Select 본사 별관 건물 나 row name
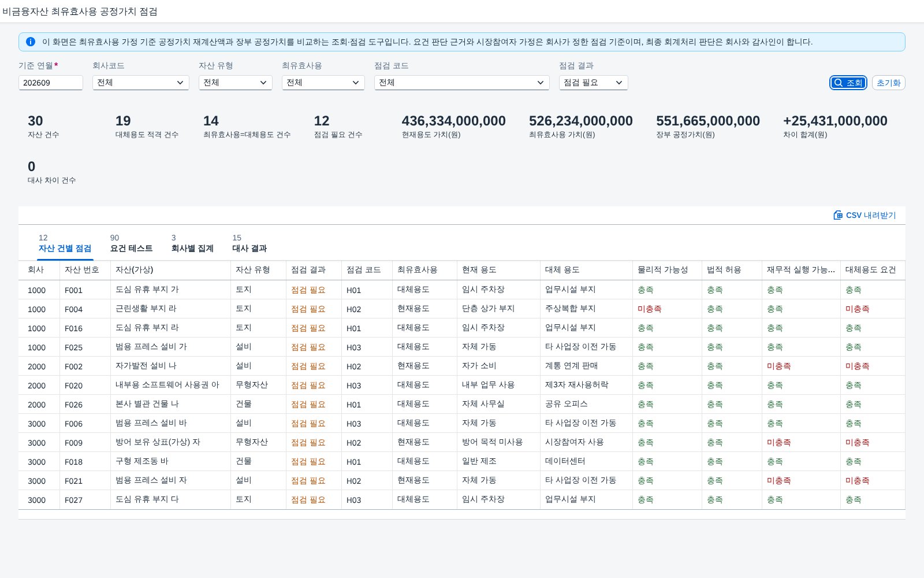This screenshot has width=924, height=578. tap(147, 404)
